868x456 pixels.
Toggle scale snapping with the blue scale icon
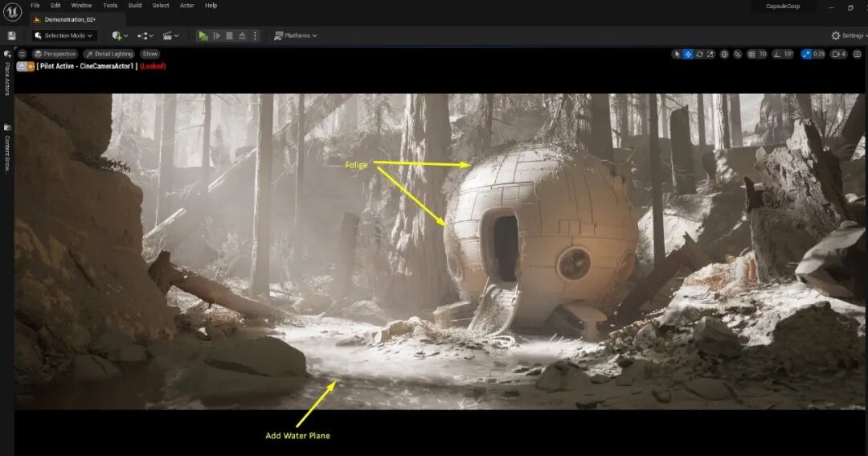point(806,54)
